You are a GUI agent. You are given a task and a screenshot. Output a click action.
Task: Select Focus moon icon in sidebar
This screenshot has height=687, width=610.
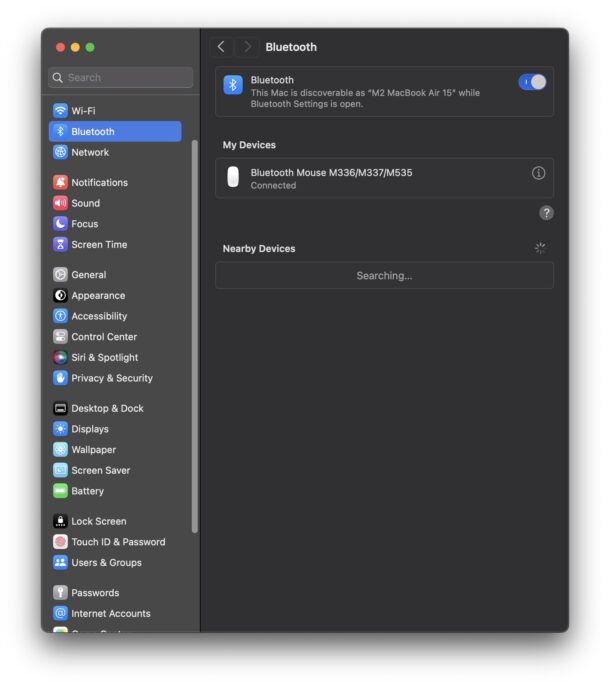point(61,224)
